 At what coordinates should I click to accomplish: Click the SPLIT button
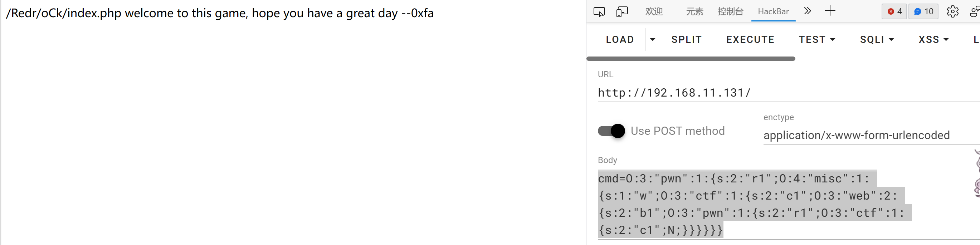pyautogui.click(x=686, y=39)
